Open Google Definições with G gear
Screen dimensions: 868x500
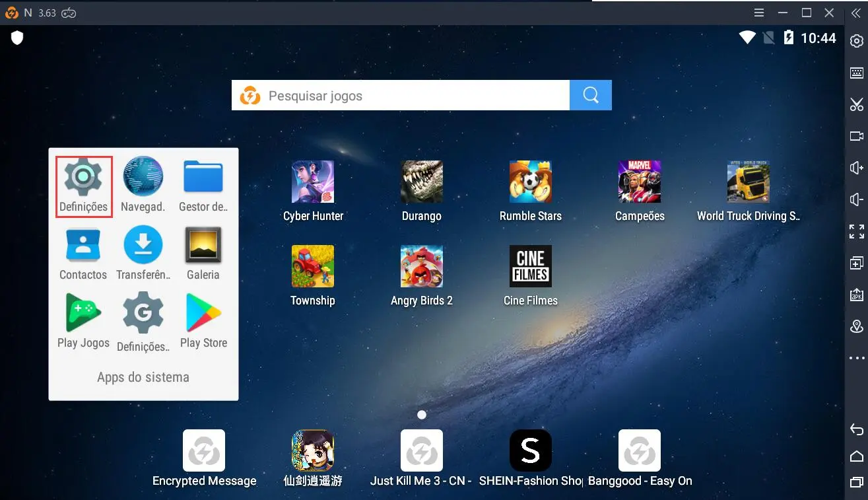[143, 323]
